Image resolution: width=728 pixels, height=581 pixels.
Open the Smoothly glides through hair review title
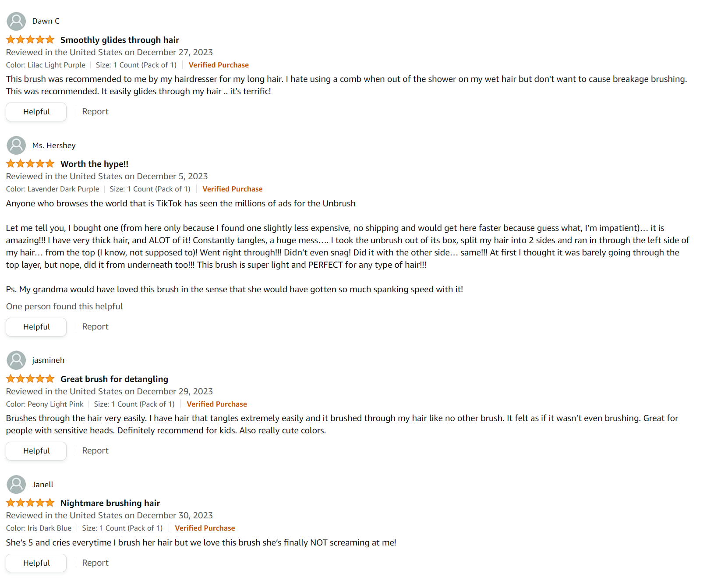pos(120,40)
